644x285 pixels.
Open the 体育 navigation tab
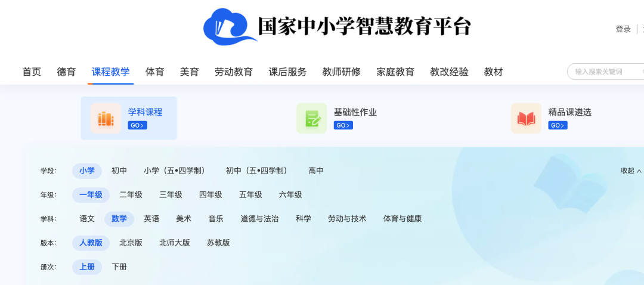155,72
